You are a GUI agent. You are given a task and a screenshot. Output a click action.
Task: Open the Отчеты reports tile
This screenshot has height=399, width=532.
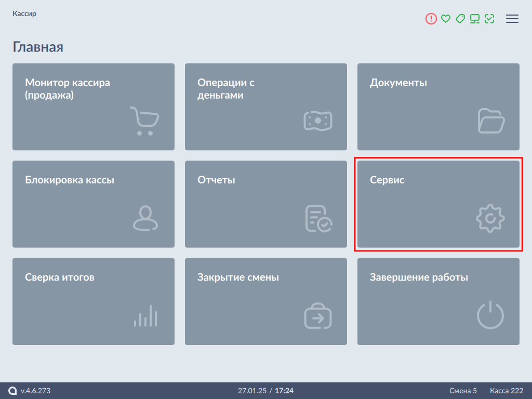click(266, 204)
